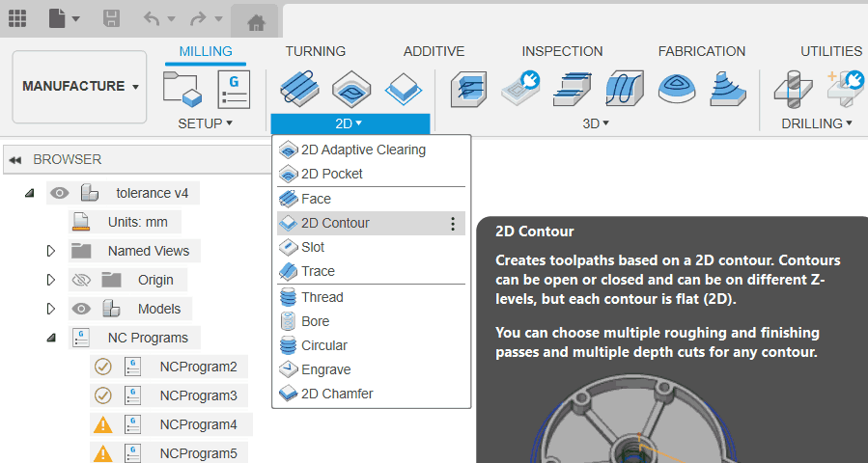
Task: Click the Drill tool icon
Action: pos(793,89)
